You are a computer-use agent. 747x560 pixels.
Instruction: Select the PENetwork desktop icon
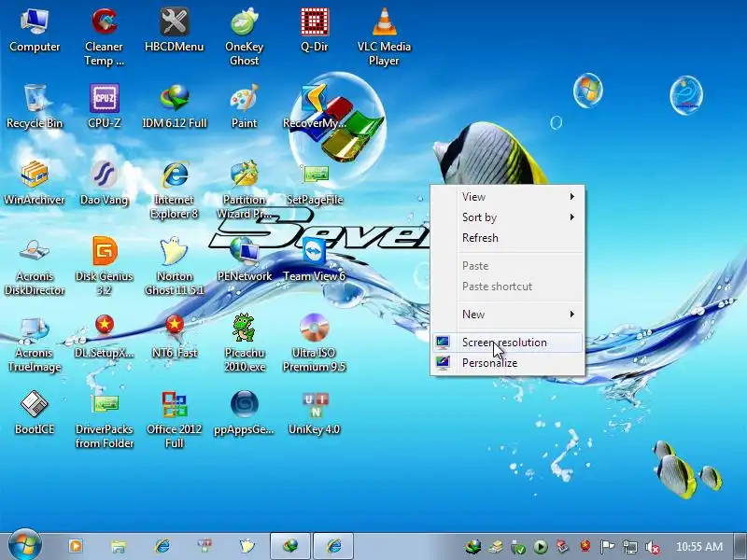pyautogui.click(x=244, y=260)
